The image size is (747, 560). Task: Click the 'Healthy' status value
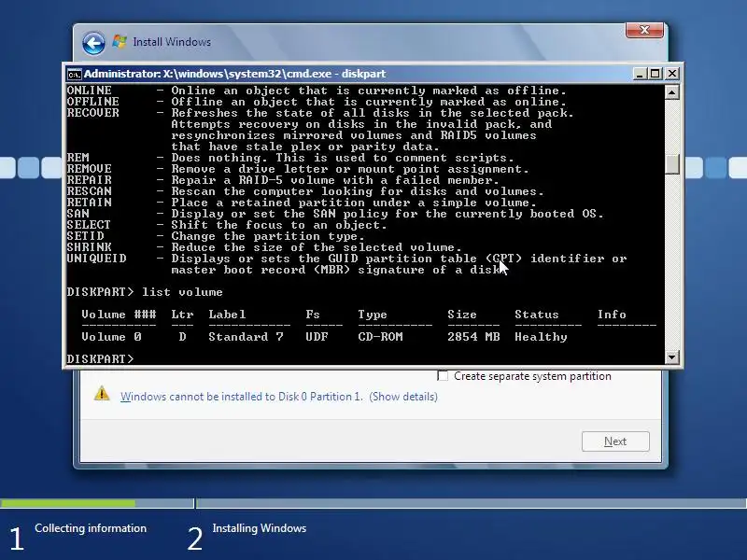pos(541,337)
